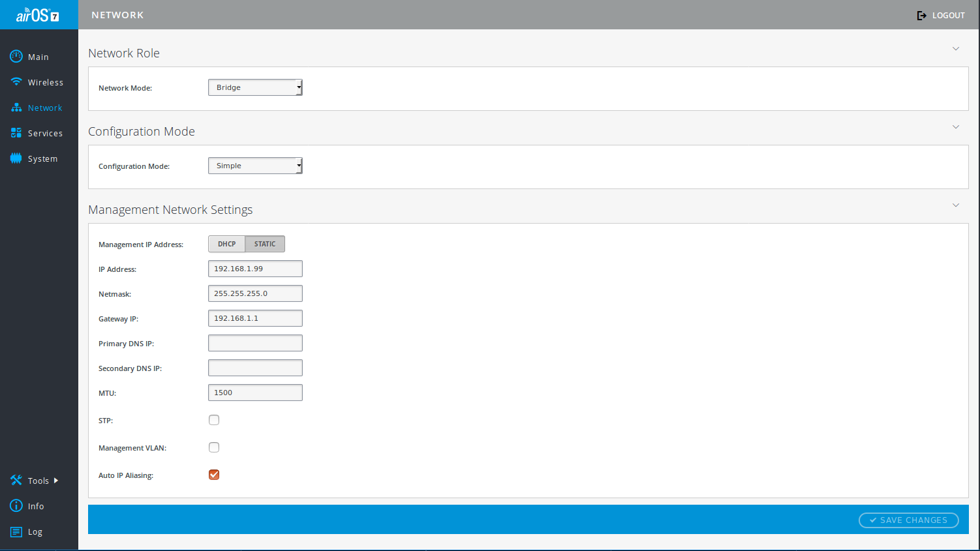Click the airOS logo
The height and width of the screenshot is (551, 980).
(38, 15)
